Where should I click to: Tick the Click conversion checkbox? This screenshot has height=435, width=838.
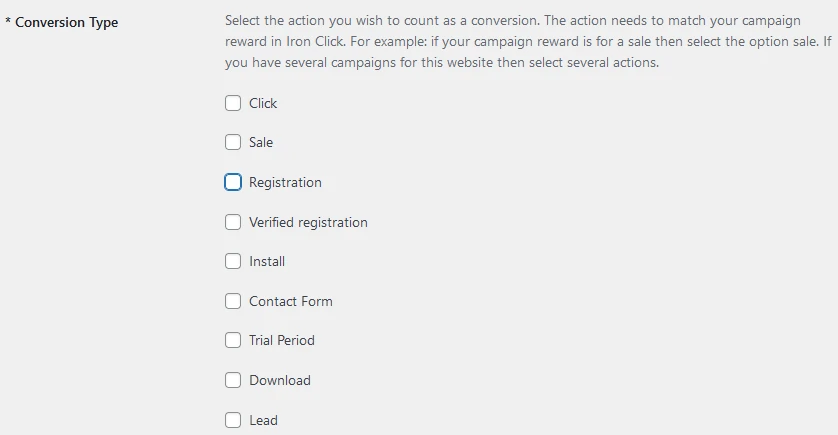[x=233, y=103]
